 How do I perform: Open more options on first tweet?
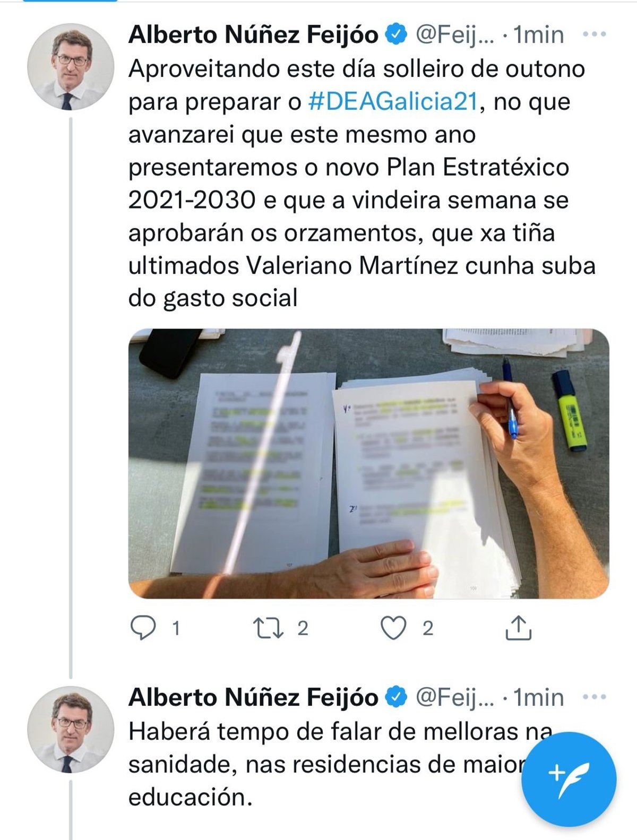pyautogui.click(x=594, y=34)
